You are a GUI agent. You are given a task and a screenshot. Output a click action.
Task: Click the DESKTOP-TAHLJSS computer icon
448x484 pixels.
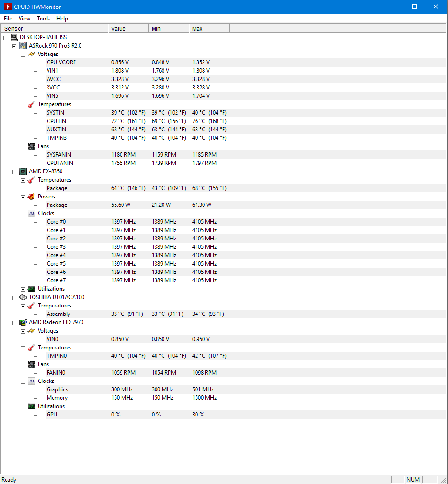[14, 37]
